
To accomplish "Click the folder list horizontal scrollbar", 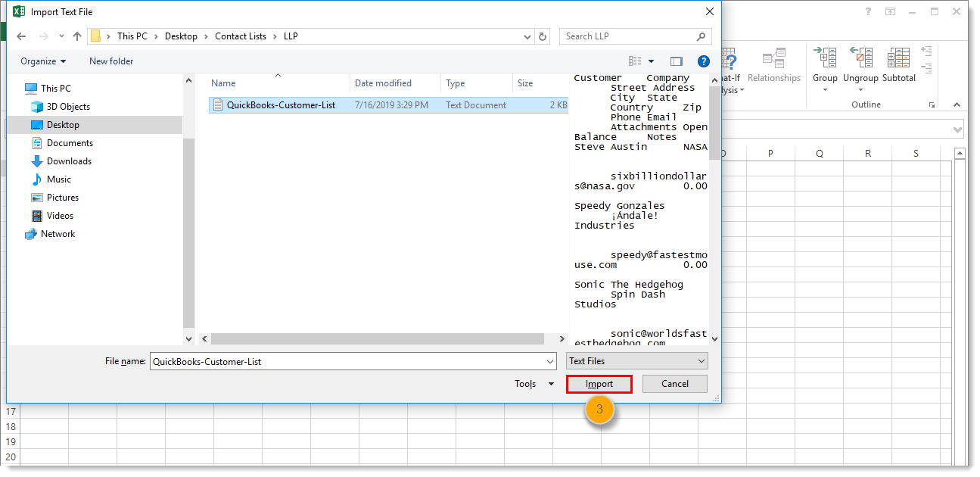I will pyautogui.click(x=378, y=339).
